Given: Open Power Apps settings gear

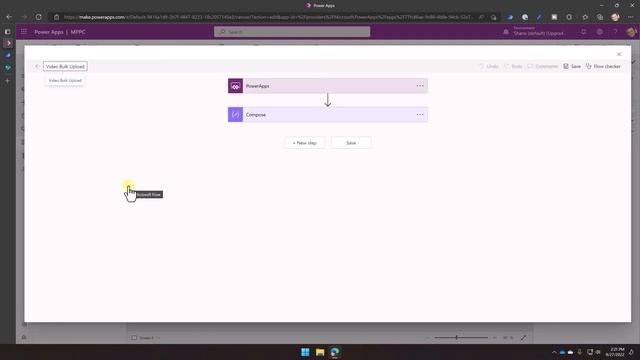Looking at the screenshot, I should pos(599,32).
